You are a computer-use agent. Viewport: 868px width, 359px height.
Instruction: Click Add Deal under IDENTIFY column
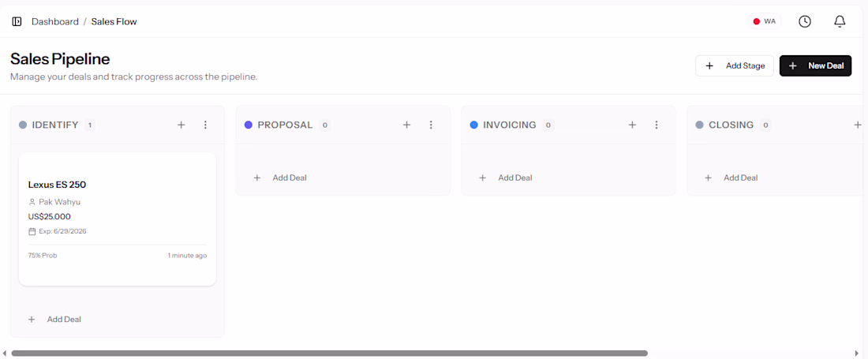[x=54, y=320]
